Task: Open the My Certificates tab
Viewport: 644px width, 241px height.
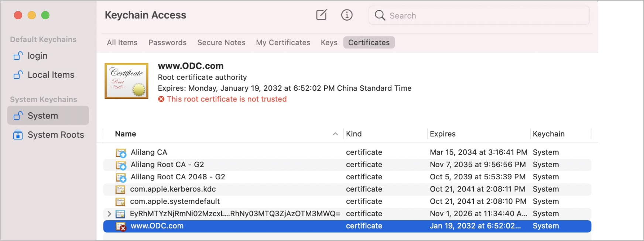Action: coord(283,42)
